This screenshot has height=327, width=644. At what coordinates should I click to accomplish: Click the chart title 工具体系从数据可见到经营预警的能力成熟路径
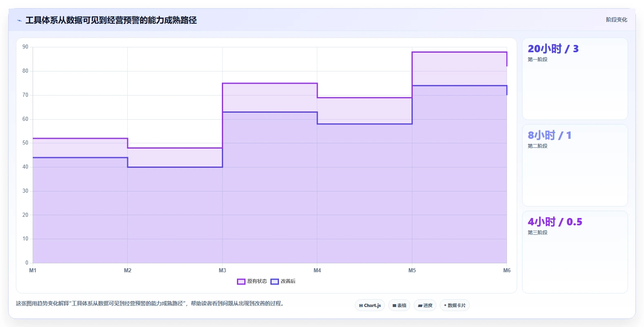(x=111, y=20)
